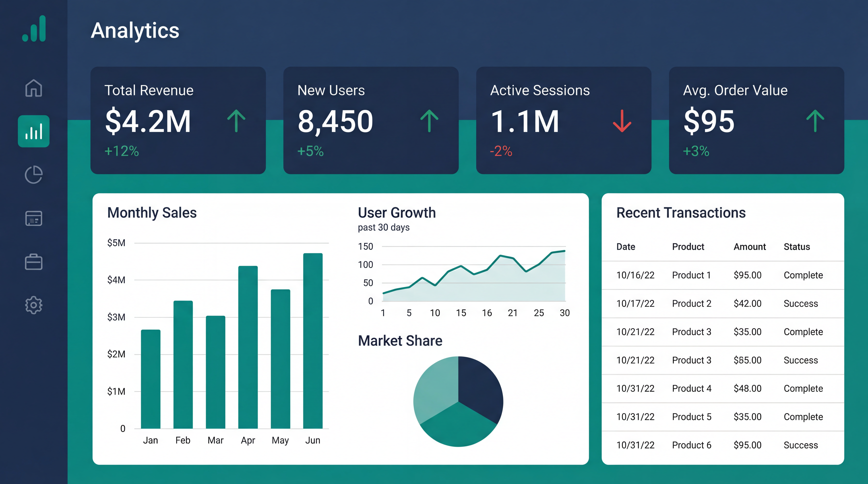Click the Jun bar in Monthly Sales
868x484 pixels.
click(x=313, y=341)
